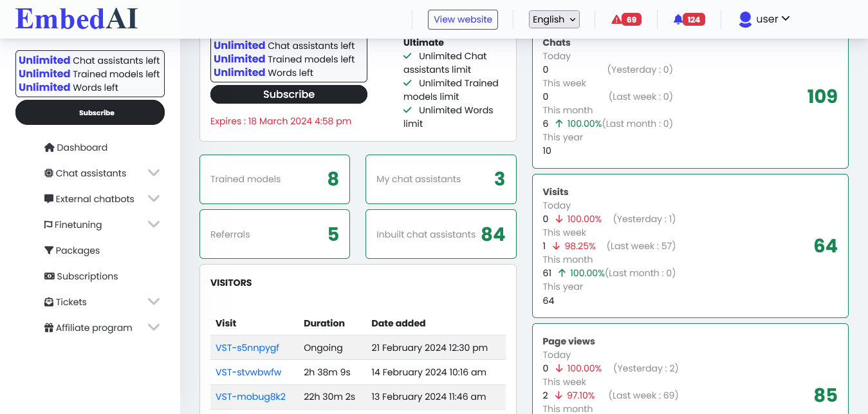Select Affiliate program sidebar item
Screen dimensions: 868x414
pos(94,328)
